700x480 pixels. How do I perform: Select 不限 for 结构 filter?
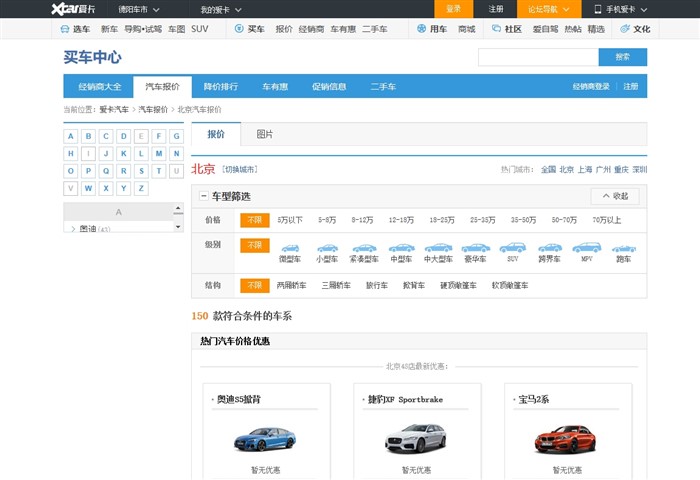coord(254,285)
